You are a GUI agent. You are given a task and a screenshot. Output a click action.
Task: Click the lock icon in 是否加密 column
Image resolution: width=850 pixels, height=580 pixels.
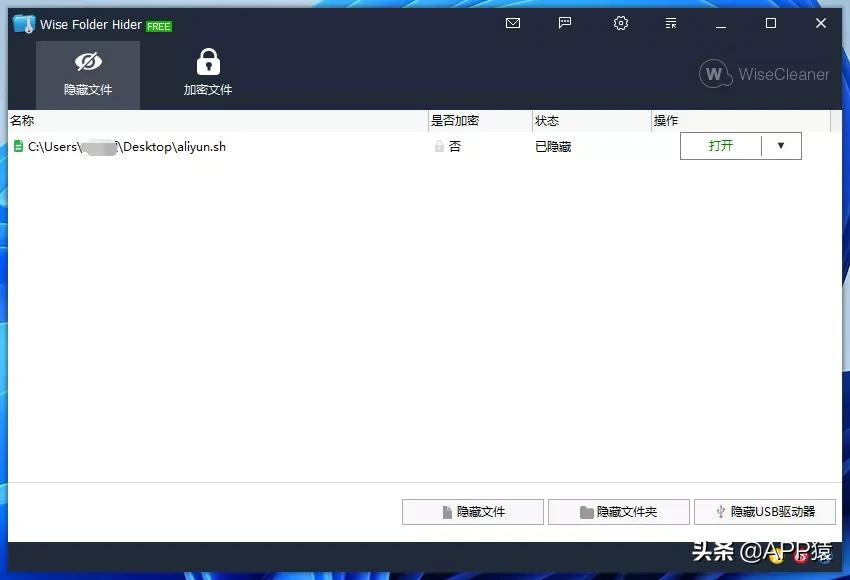coord(439,146)
